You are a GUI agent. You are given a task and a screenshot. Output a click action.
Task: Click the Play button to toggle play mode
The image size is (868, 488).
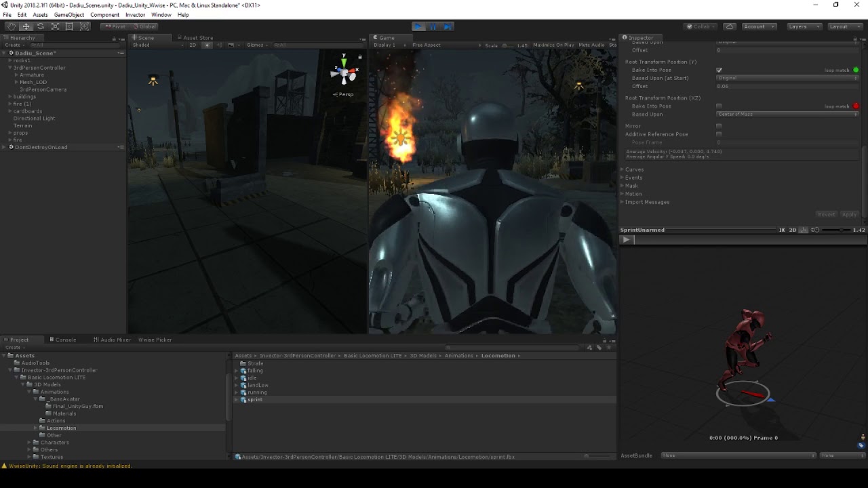pyautogui.click(x=418, y=26)
